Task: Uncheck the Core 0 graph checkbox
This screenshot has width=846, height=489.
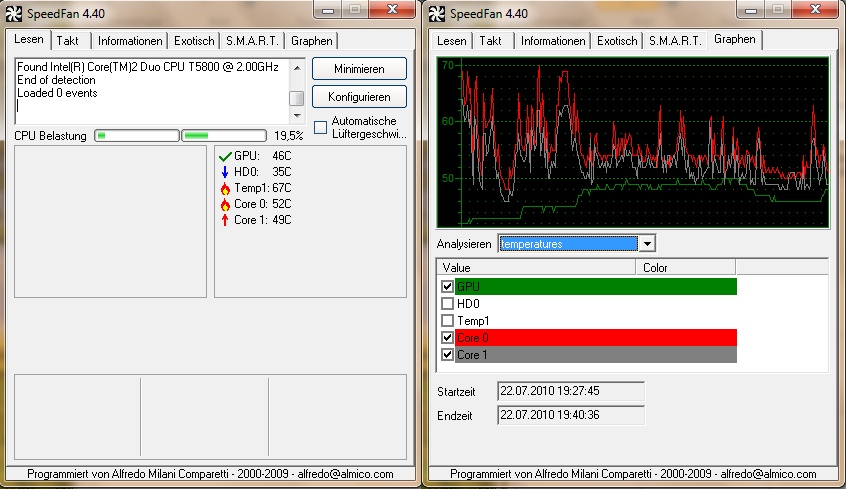Action: [447, 338]
